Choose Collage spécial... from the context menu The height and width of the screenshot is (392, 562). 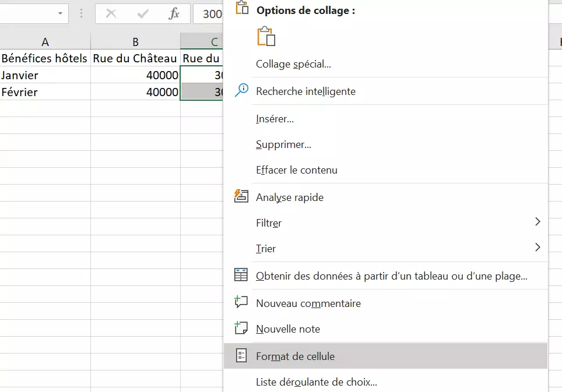tap(385, 64)
